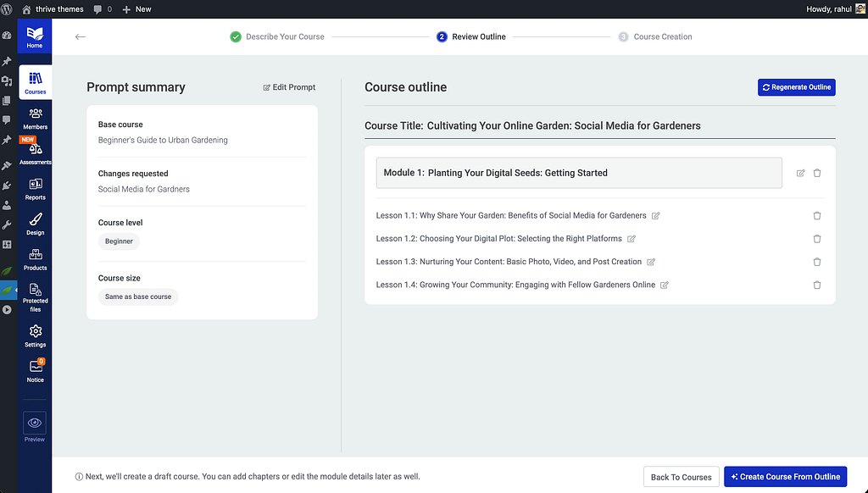Open the Assessments sidebar item
The image size is (868, 493).
[x=35, y=152]
